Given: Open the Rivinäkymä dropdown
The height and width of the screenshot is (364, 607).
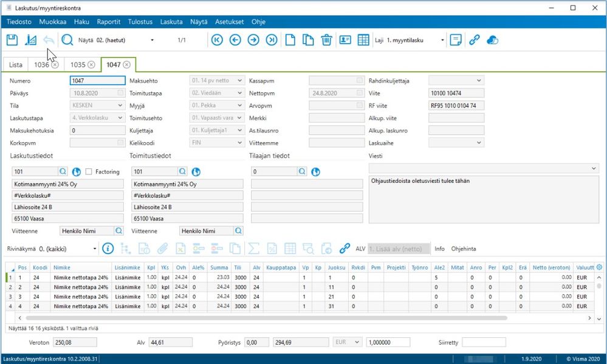Looking at the screenshot, I should point(95,249).
